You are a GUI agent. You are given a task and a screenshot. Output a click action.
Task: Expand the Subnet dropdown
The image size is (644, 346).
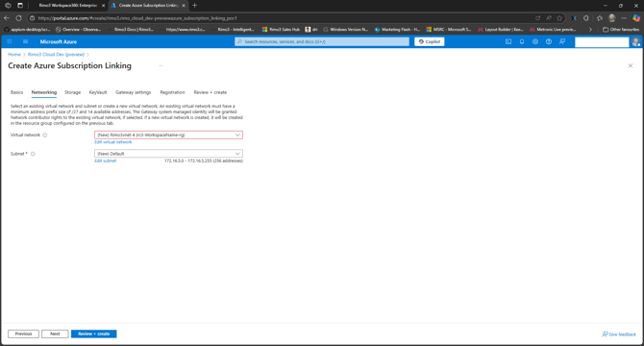[x=168, y=154]
